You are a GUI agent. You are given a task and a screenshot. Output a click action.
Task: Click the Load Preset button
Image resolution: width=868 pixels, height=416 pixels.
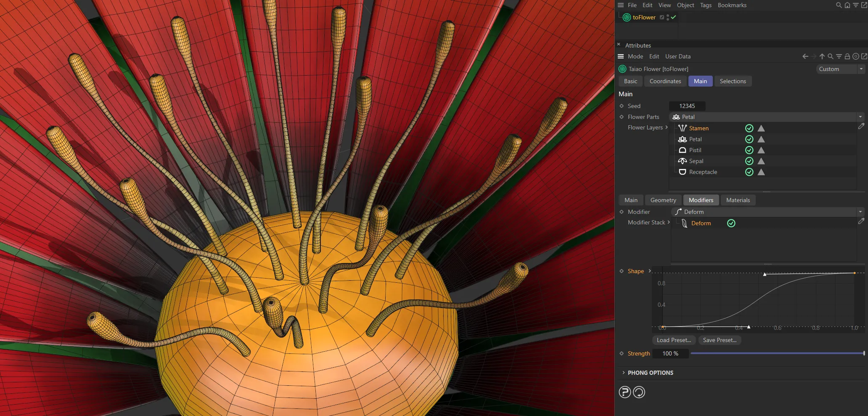(x=673, y=340)
